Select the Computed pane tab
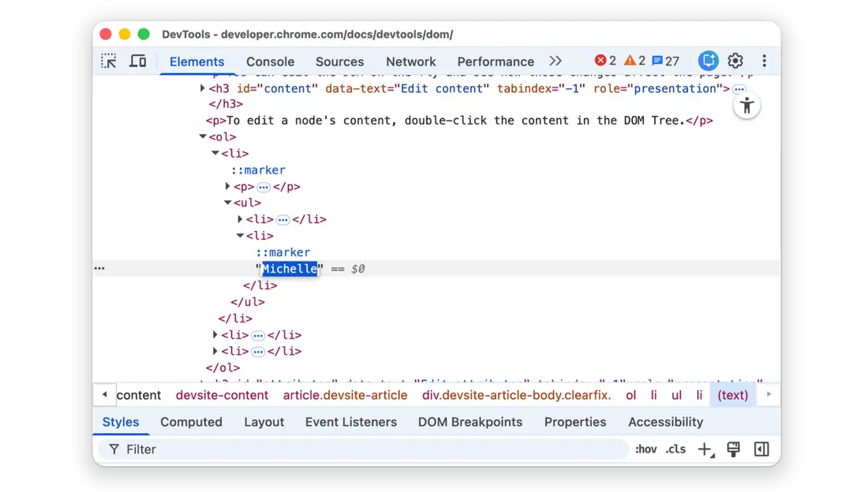 [192, 422]
